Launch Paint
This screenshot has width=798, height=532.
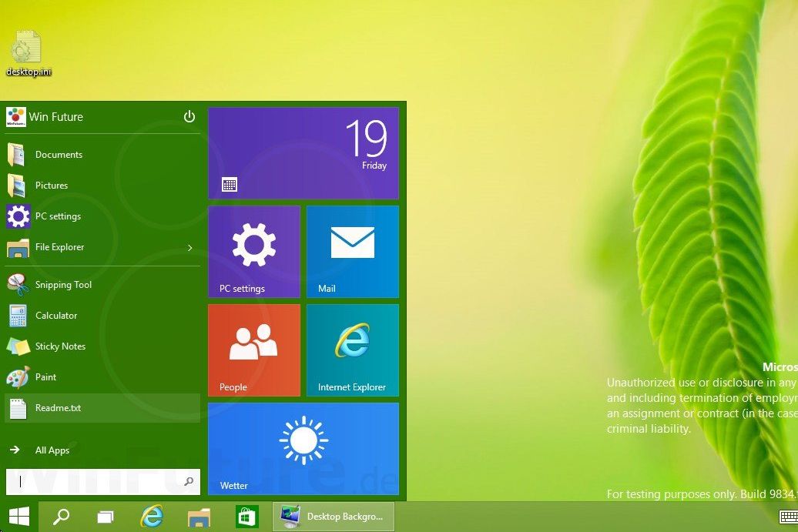coord(45,377)
